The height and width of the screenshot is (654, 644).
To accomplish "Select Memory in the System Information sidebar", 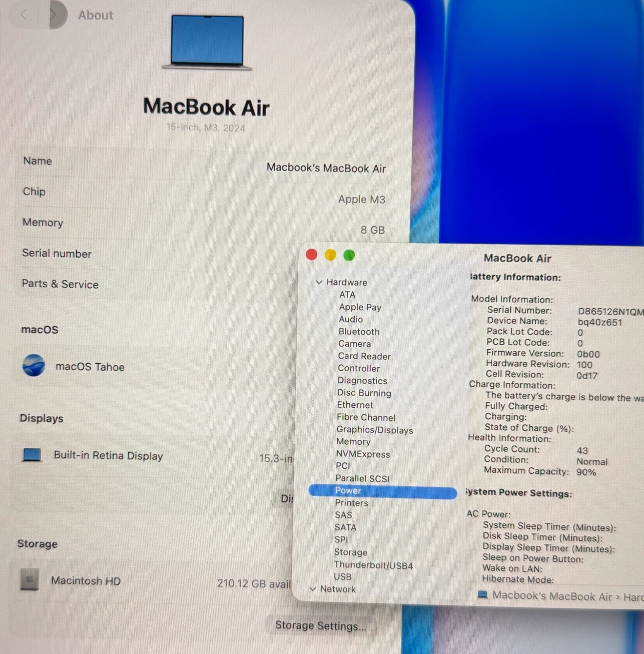I will tap(353, 441).
